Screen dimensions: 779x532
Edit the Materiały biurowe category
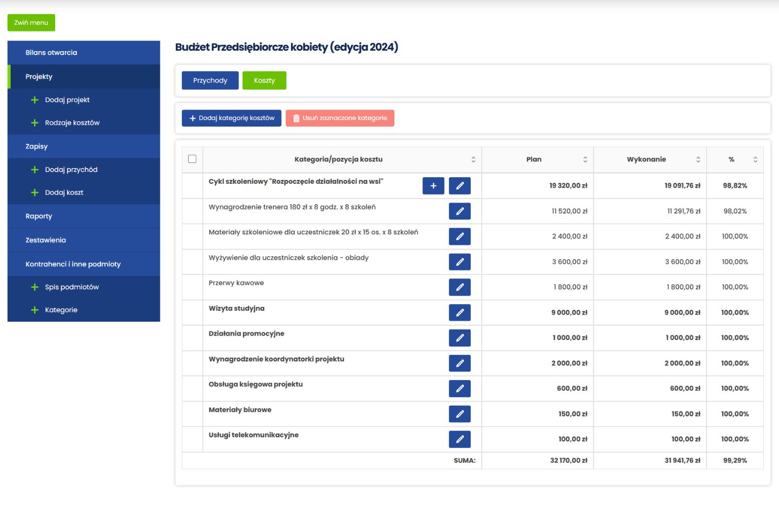pos(460,414)
